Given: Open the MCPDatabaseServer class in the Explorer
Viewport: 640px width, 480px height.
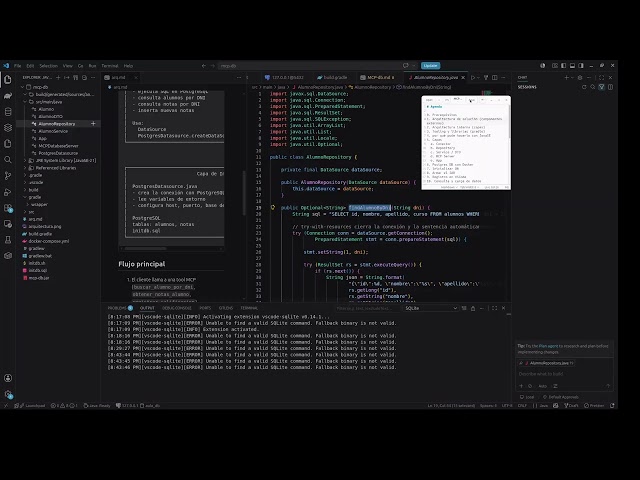Looking at the screenshot, I should coord(58,146).
